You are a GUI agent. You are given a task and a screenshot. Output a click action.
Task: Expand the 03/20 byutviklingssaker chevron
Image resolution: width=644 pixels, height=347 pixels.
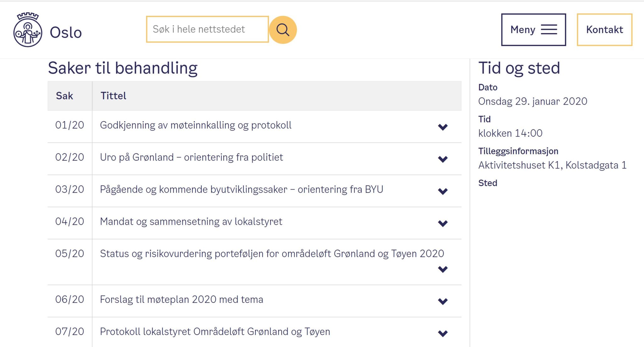tap(442, 191)
